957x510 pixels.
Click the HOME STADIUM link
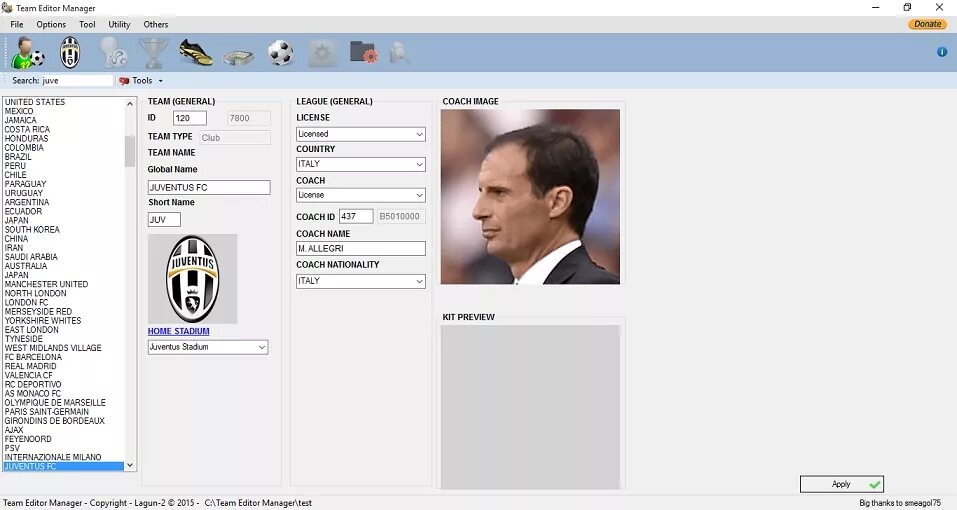coord(178,331)
